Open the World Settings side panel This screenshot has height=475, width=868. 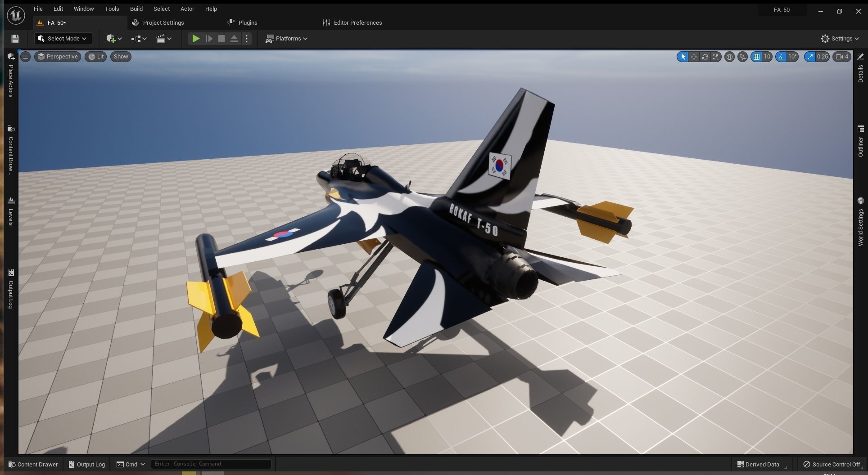(860, 222)
